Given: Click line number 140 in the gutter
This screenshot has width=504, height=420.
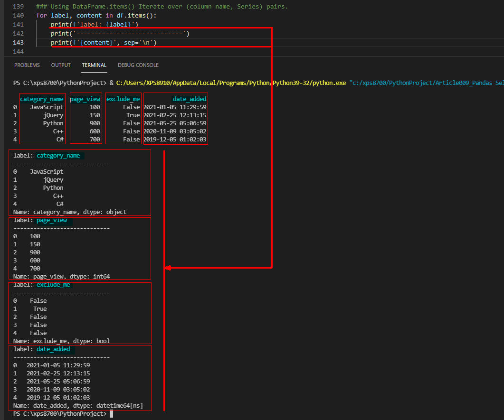Looking at the screenshot, I should pyautogui.click(x=19, y=15).
